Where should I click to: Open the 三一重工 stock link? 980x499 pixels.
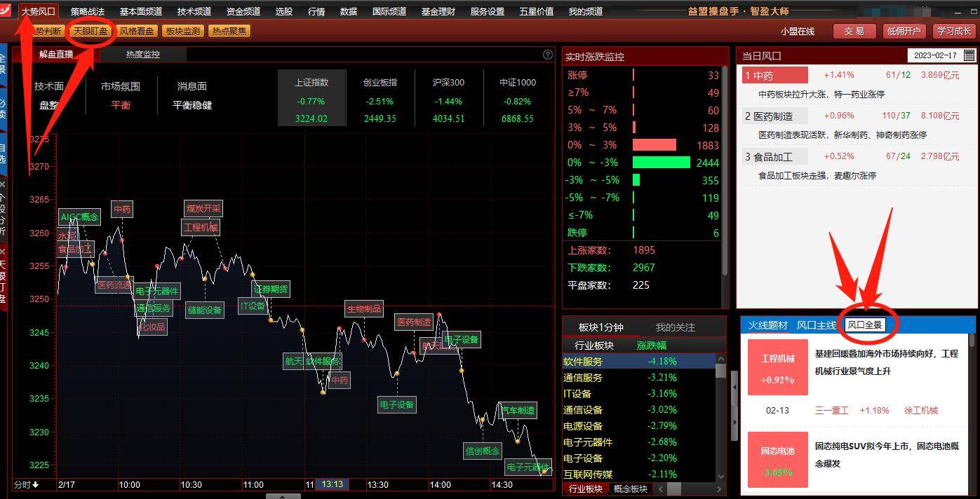pos(831,410)
